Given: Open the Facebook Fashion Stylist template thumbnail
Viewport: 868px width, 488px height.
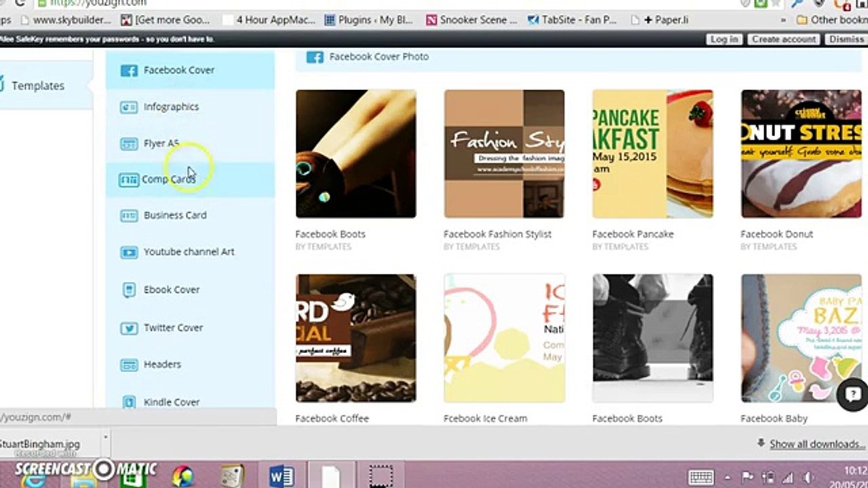Looking at the screenshot, I should click(505, 154).
